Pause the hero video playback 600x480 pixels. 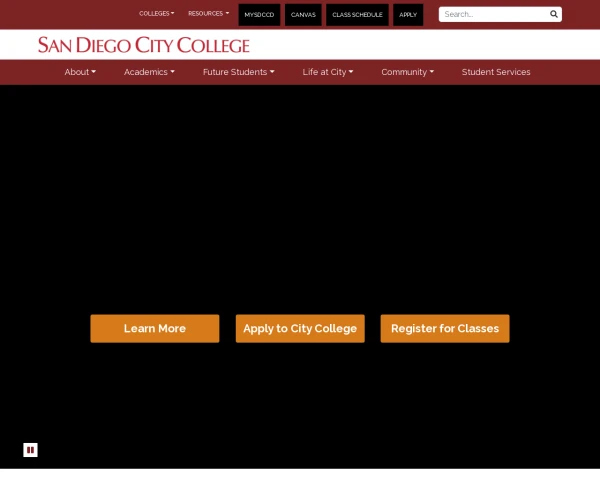(30, 450)
